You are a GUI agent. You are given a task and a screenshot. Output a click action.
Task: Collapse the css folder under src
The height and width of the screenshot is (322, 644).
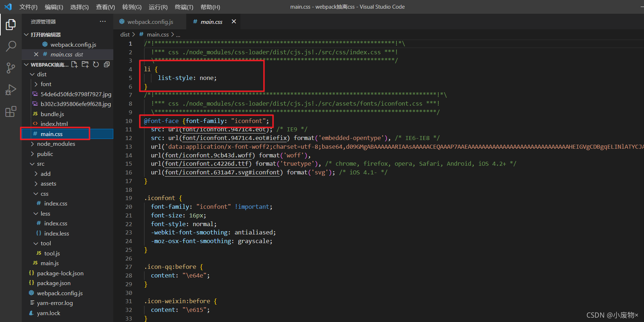tap(67, 194)
